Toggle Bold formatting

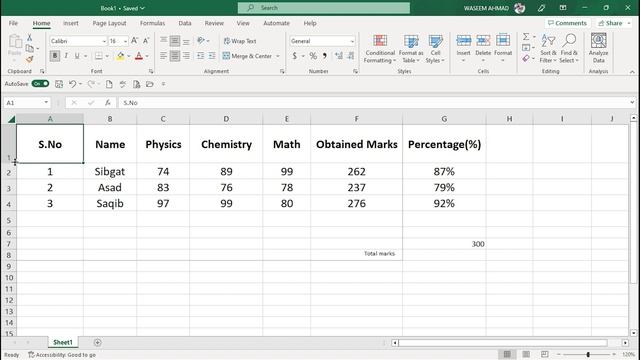(54, 56)
